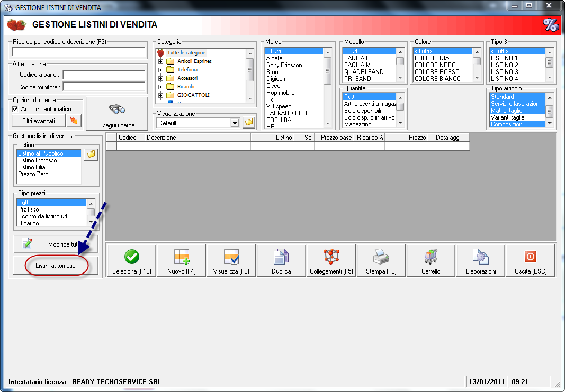Image resolution: width=565 pixels, height=392 pixels.
Task: Click the Codice a barre input field
Action: (104, 75)
